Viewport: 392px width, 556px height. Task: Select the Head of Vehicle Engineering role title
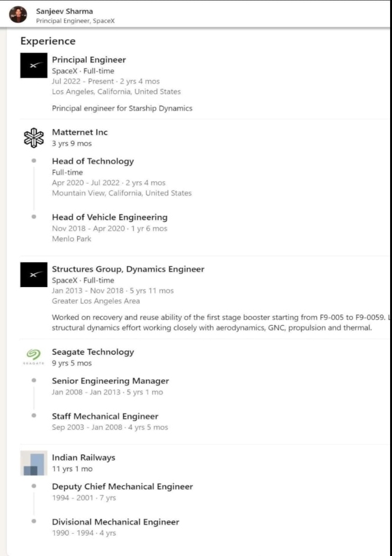tap(110, 217)
